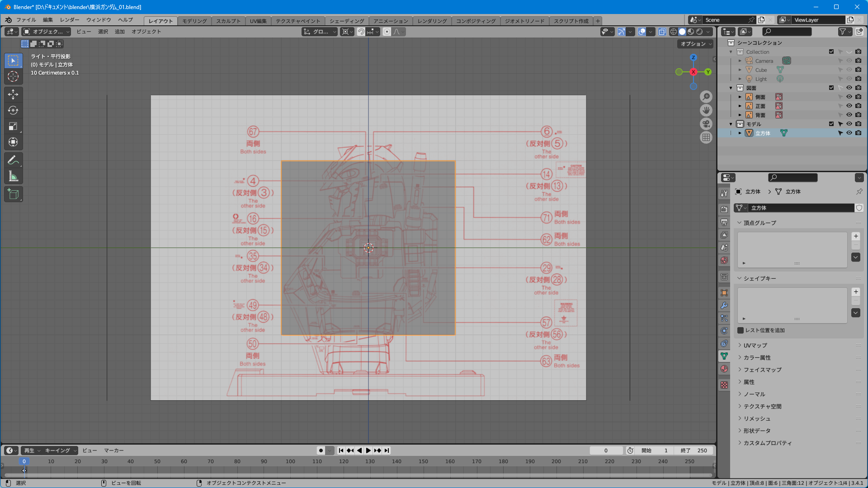The width and height of the screenshot is (868, 488).
Task: Pick the Add Cube tool
Action: tap(13, 194)
